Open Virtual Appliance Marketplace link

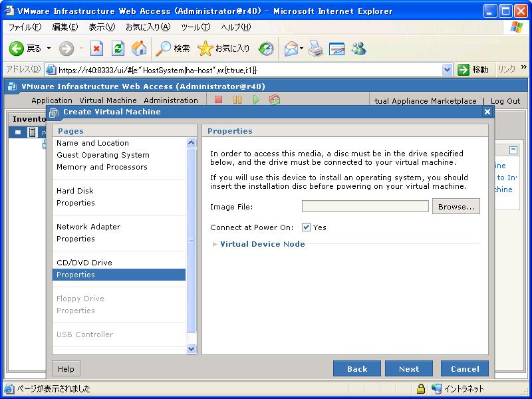point(426,101)
